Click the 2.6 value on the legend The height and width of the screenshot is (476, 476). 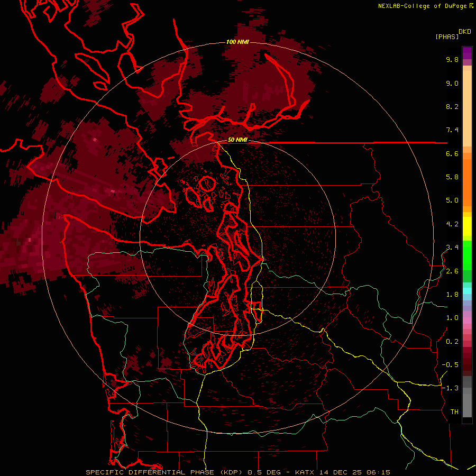click(452, 271)
